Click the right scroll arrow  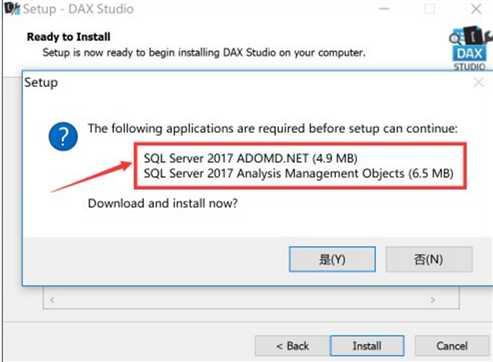click(433, 300)
